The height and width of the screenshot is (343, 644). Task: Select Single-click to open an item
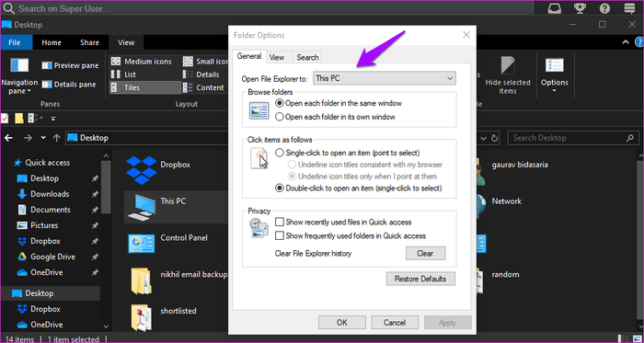click(348, 153)
